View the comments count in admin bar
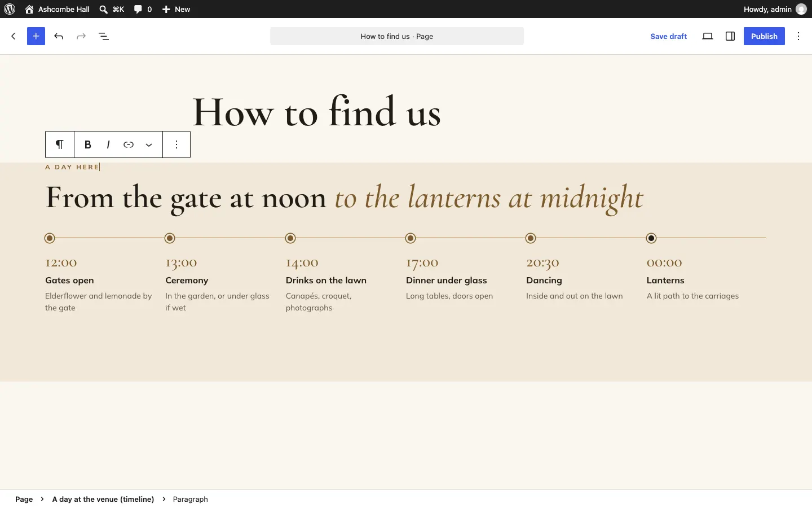Screen dimensions: 812x508 [x=143, y=9]
